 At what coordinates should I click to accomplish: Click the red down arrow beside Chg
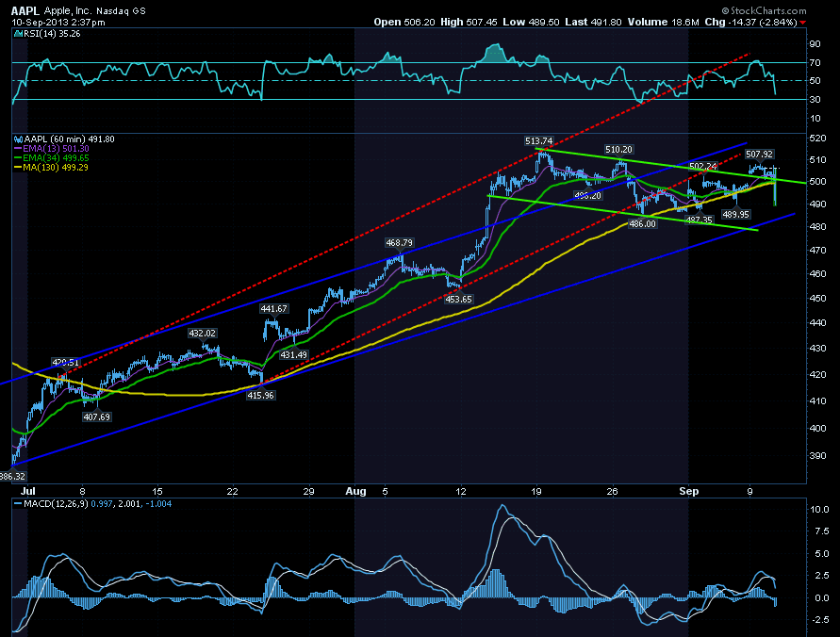[x=802, y=23]
